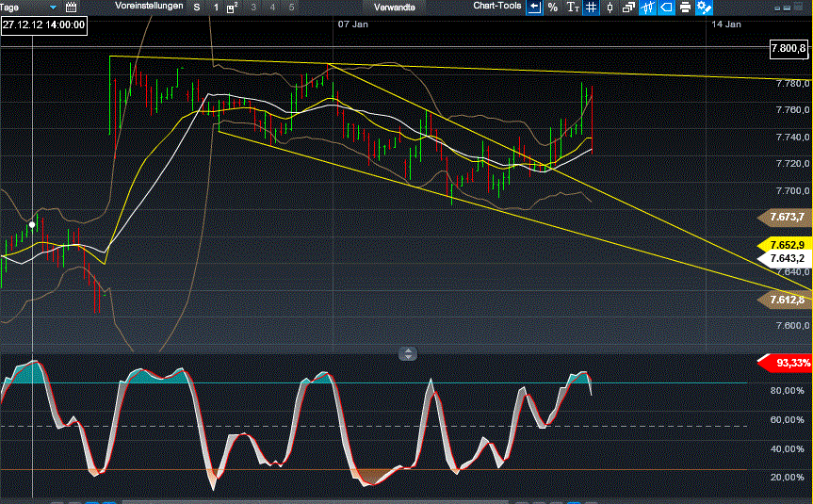
Task: Click the candlestick chart type icon
Action: point(610,7)
